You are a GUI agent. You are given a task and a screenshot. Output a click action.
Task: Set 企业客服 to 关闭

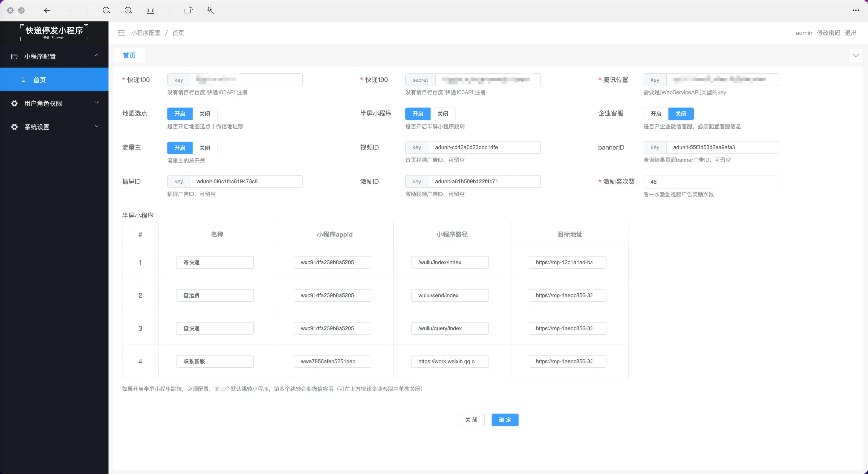point(681,114)
